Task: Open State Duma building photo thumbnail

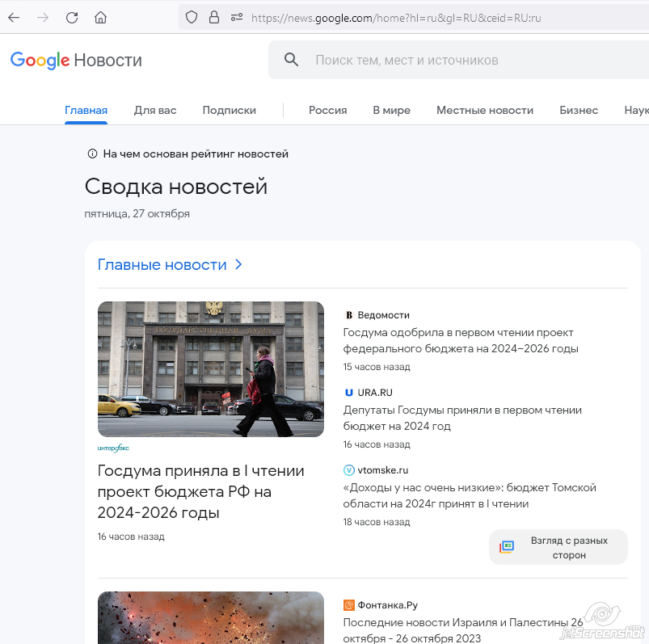Action: 211,369
